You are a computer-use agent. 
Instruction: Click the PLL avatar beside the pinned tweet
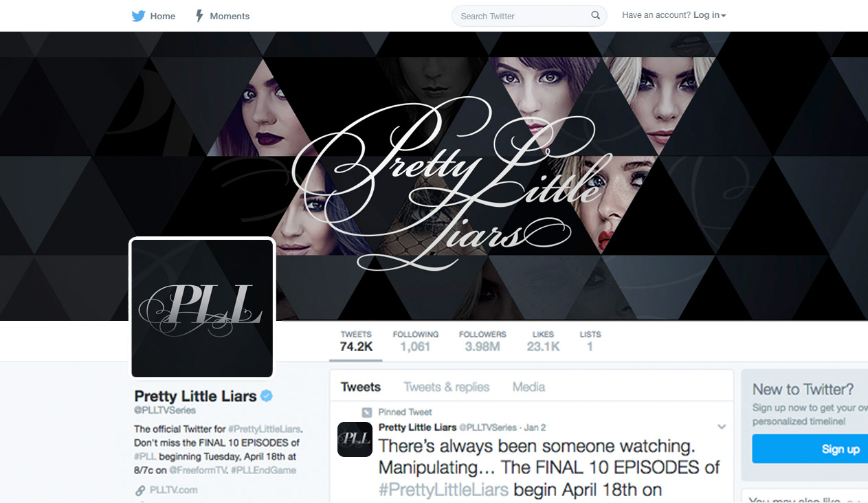point(355,439)
